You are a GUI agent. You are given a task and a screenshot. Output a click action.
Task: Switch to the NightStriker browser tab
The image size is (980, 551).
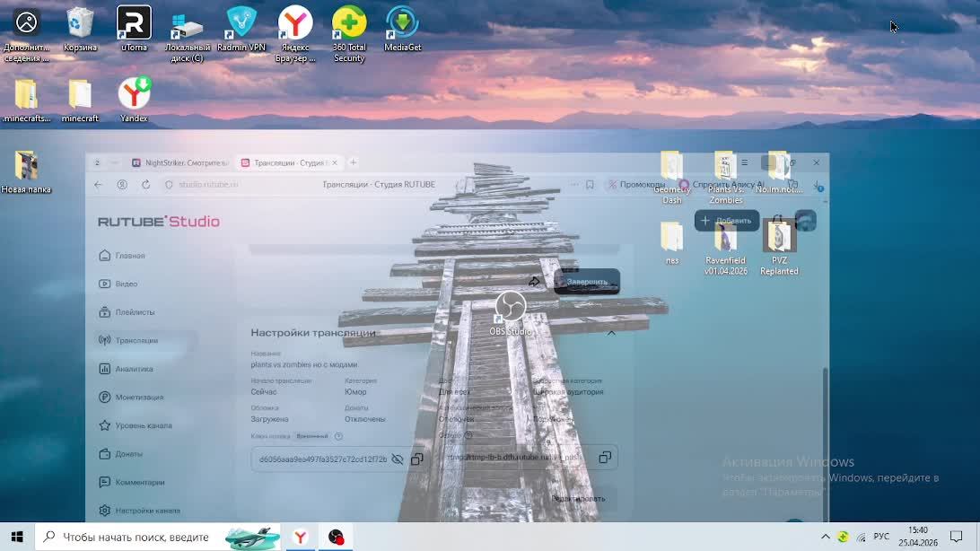[x=180, y=162]
